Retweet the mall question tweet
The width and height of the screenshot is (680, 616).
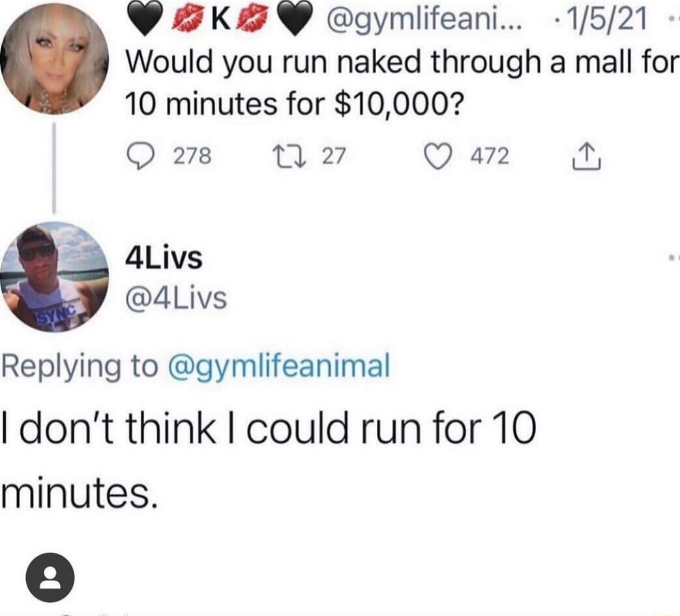[289, 156]
